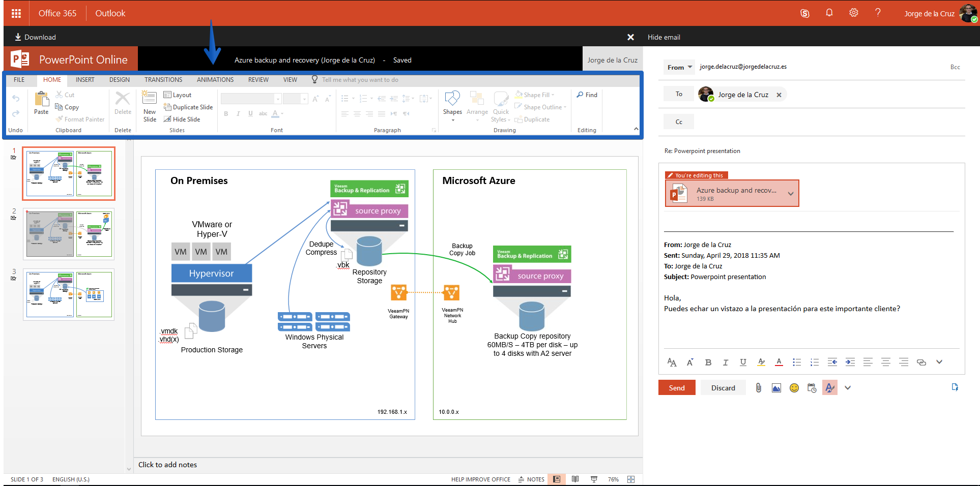Screen dimensions: 980x486
Task: Click the insert hyperlink icon
Action: pyautogui.click(x=921, y=362)
